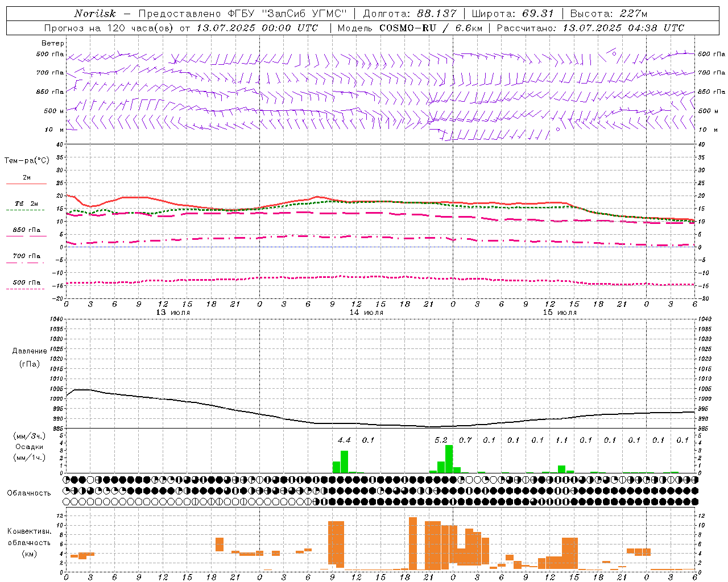This screenshot has height=582, width=728.
Task: Click the Облачность cloud cover label
Action: 29,493
